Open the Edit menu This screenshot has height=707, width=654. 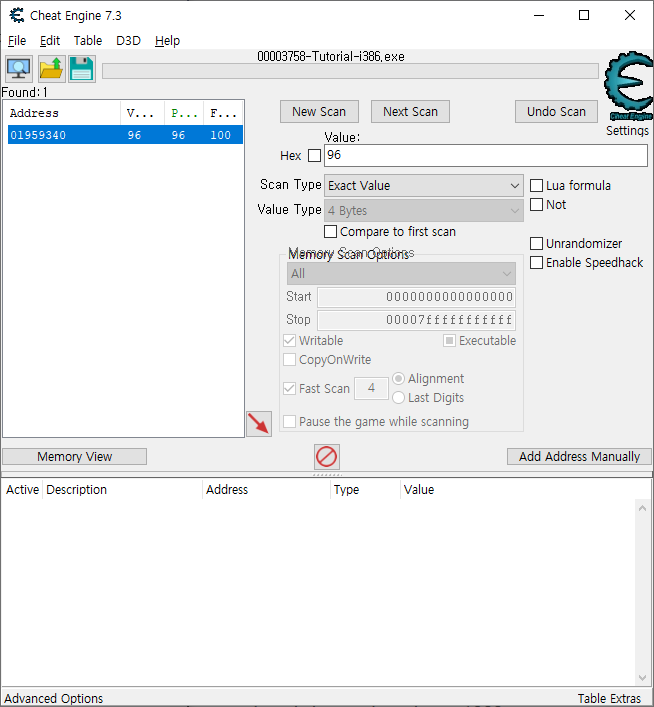tap(50, 41)
